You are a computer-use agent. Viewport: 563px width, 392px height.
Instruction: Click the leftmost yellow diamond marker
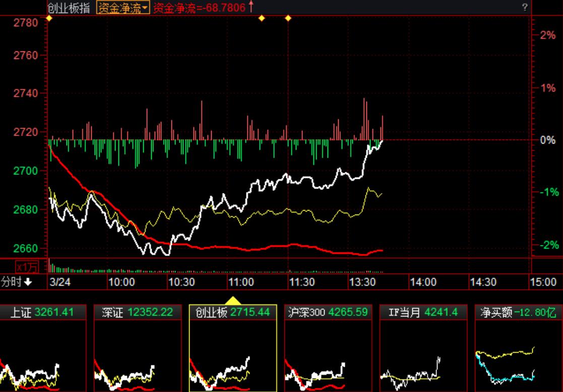49,19
